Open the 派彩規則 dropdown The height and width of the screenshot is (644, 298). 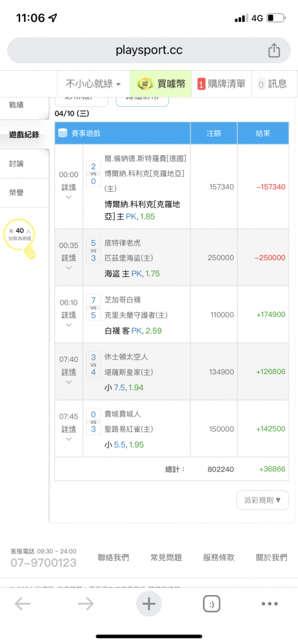(263, 500)
